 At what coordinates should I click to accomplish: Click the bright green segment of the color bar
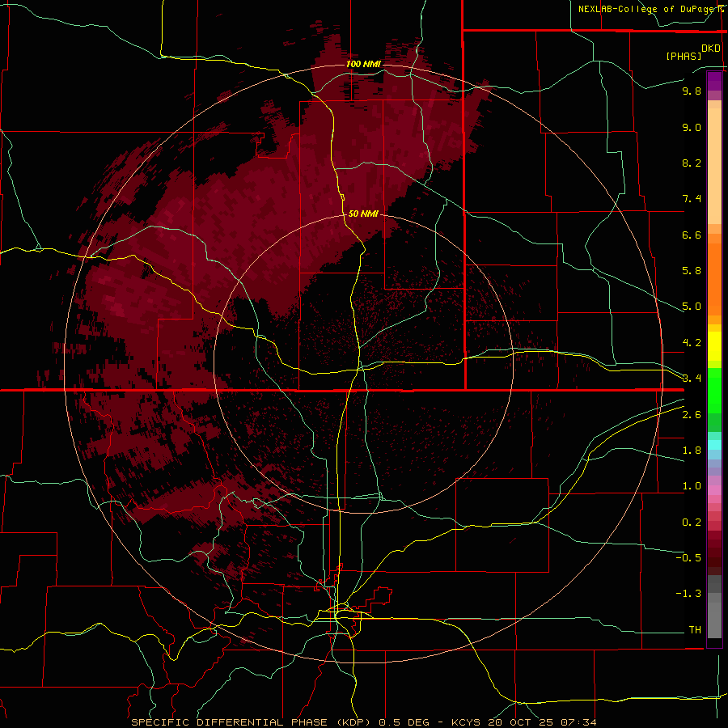tap(714, 390)
